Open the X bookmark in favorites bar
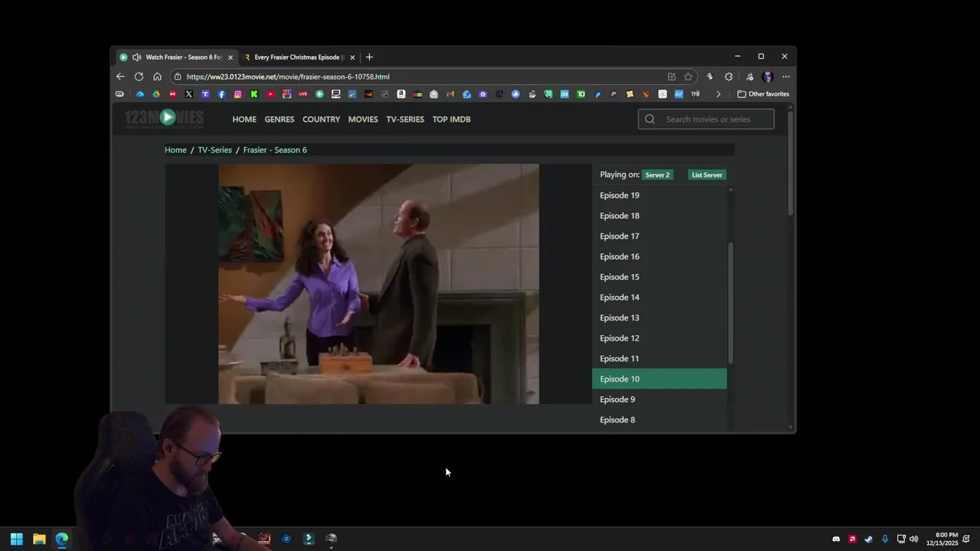980x551 pixels. 188,94
